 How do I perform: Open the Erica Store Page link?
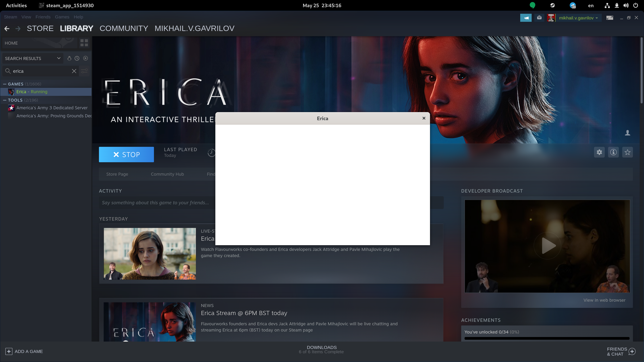[x=117, y=174]
